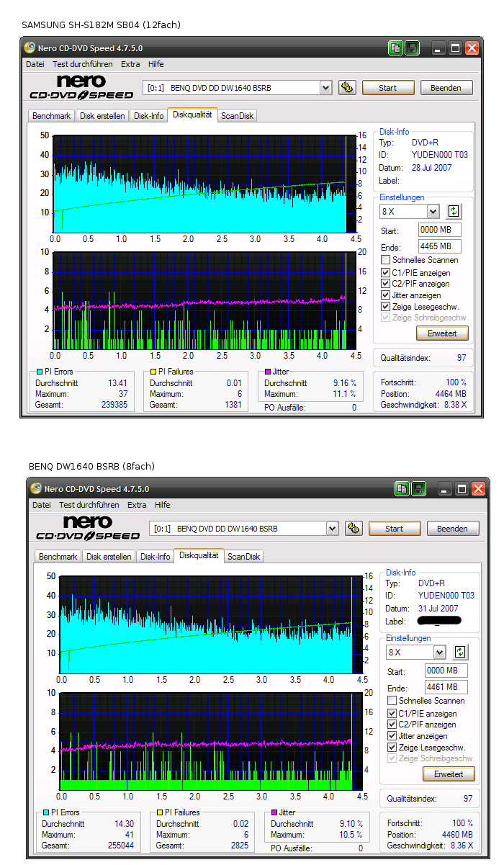Click the Start field 0000 MB in bottom window

446,671
